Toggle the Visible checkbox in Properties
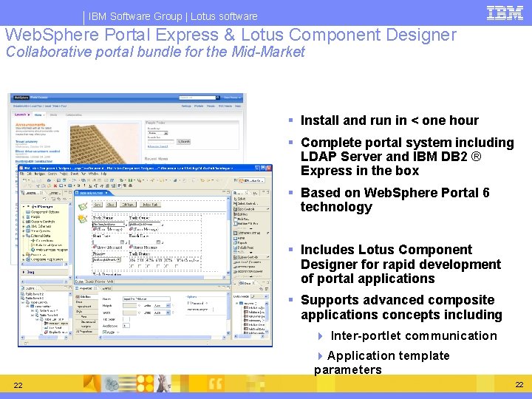The width and height of the screenshot is (532, 399). tap(104, 332)
